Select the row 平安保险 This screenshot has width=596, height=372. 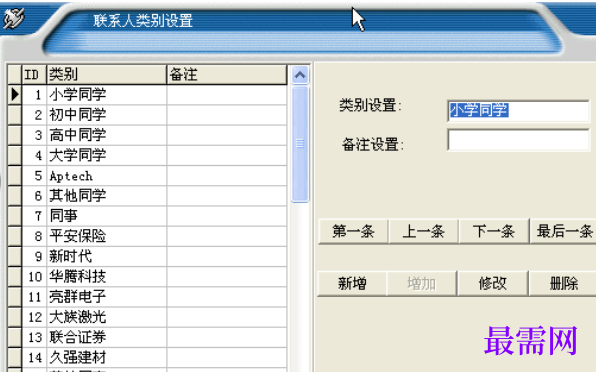click(x=147, y=236)
